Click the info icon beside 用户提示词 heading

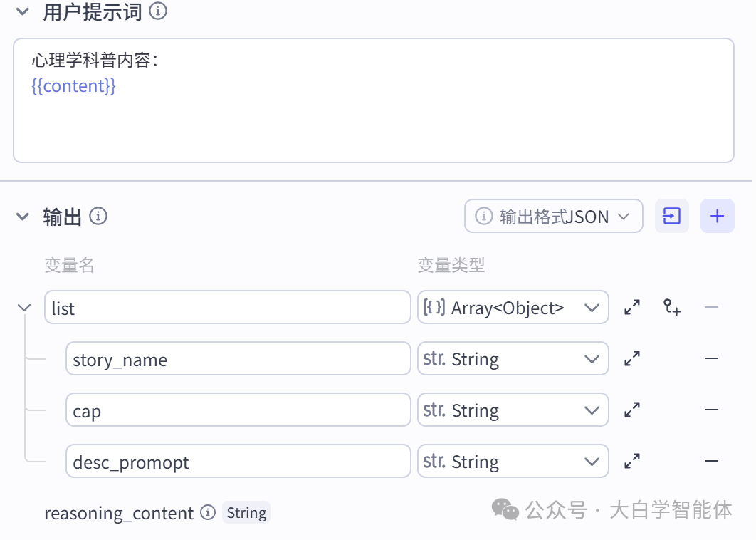click(x=158, y=11)
